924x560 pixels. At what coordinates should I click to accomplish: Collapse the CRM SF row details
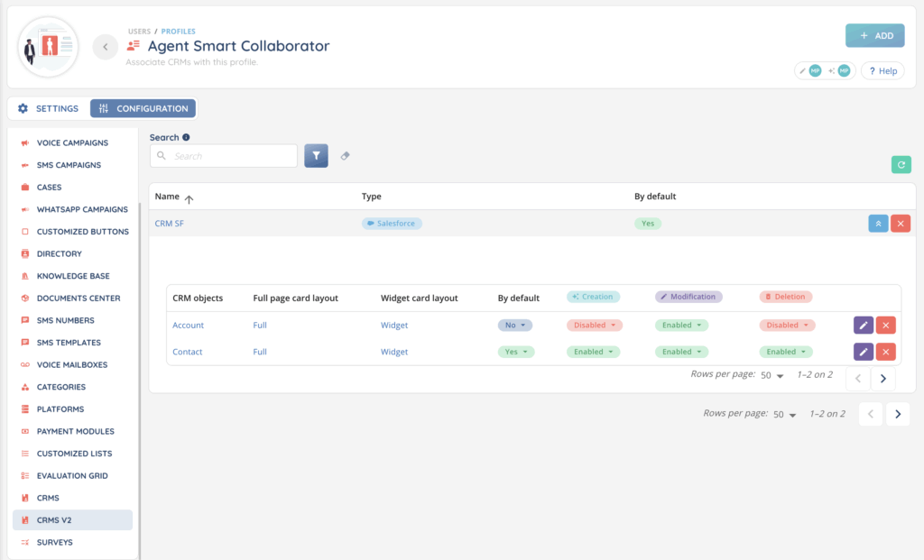(878, 224)
